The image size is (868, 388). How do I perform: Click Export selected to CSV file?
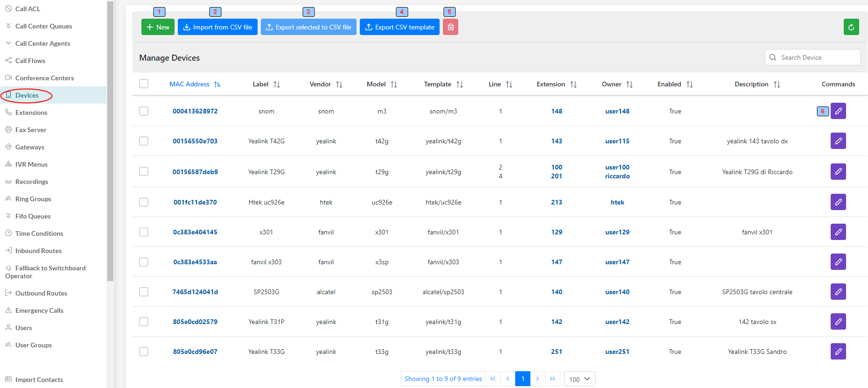pyautogui.click(x=308, y=27)
